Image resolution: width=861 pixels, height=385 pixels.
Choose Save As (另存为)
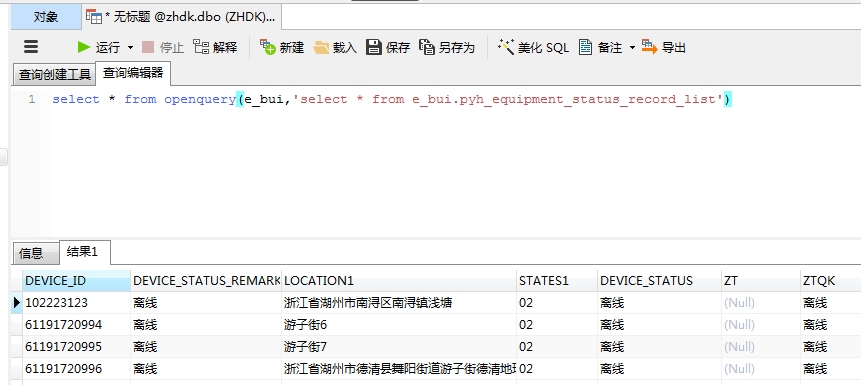click(x=447, y=47)
